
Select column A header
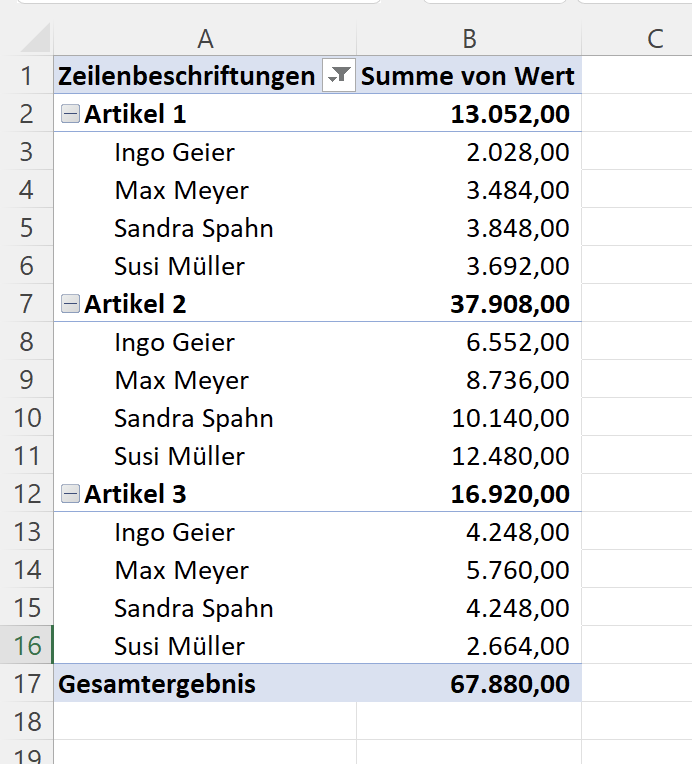pyautogui.click(x=205, y=38)
